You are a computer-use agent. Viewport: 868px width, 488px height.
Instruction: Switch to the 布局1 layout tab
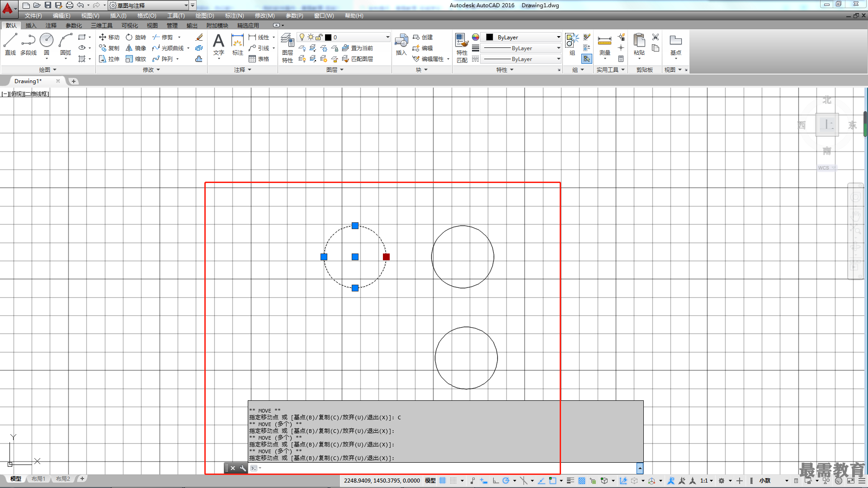coord(38,479)
